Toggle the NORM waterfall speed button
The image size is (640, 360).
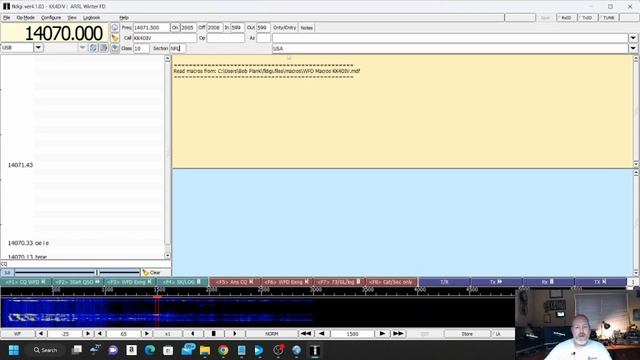271,334
